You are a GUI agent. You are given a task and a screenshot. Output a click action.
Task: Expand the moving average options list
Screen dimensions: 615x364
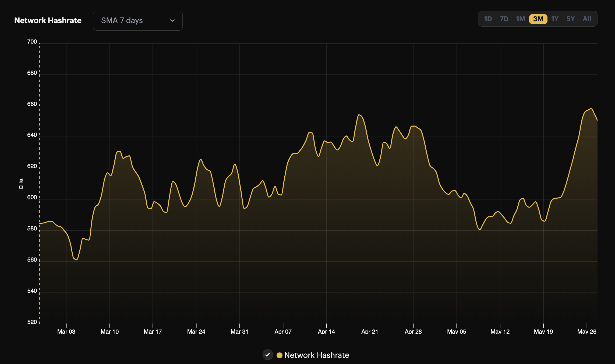point(137,21)
